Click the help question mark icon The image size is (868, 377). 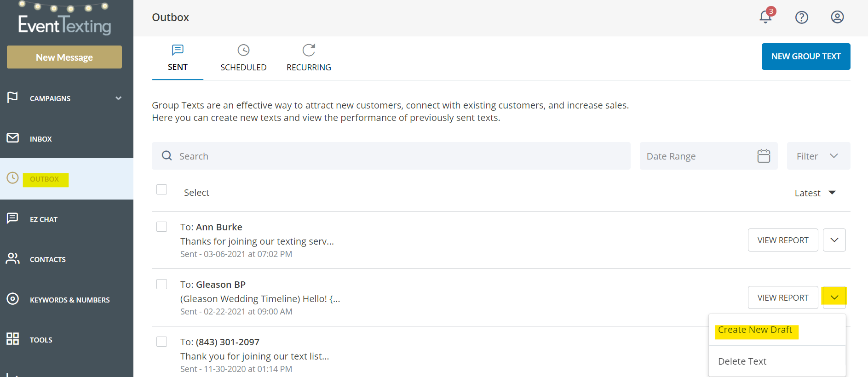pyautogui.click(x=802, y=17)
